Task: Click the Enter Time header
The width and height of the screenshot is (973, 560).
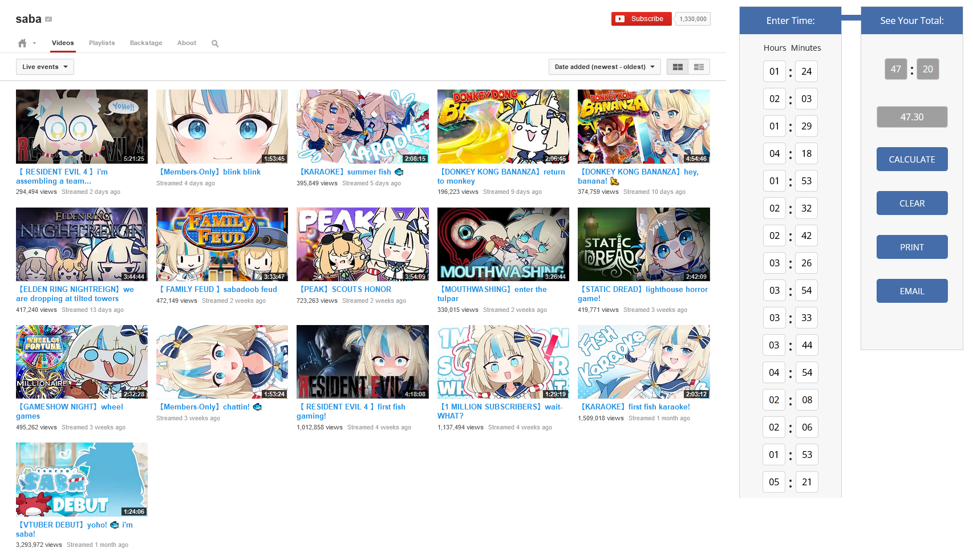Action: click(790, 21)
